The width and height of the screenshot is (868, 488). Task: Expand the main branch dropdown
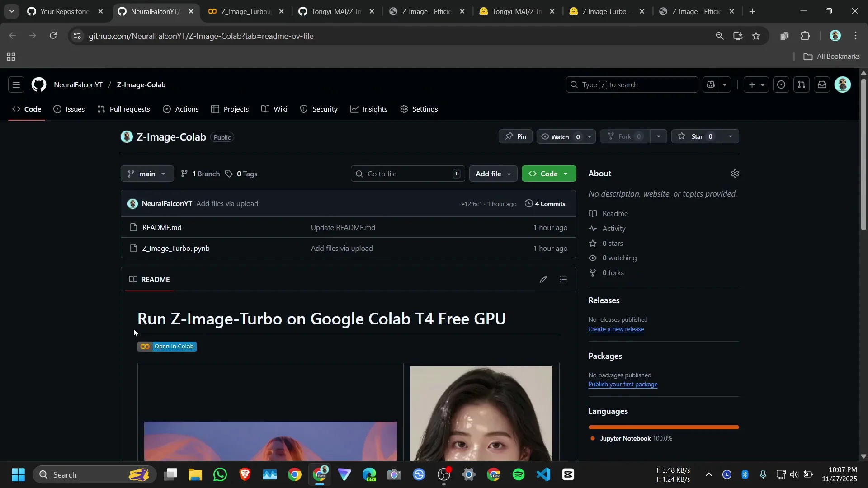147,174
